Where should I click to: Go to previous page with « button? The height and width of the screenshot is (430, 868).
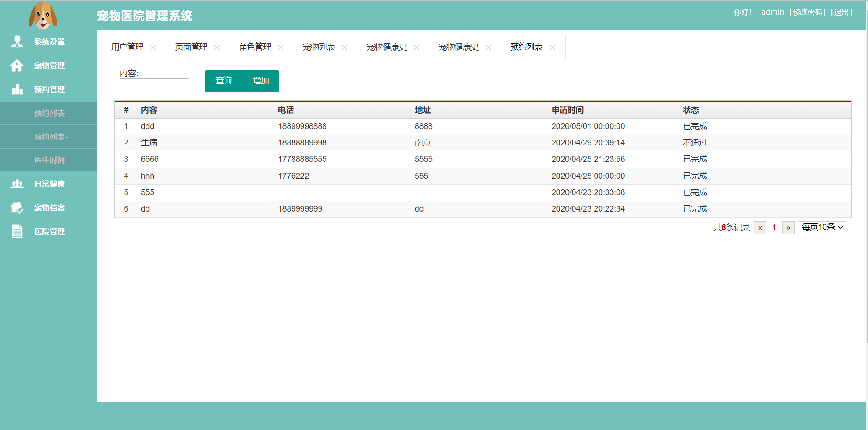pyautogui.click(x=760, y=228)
